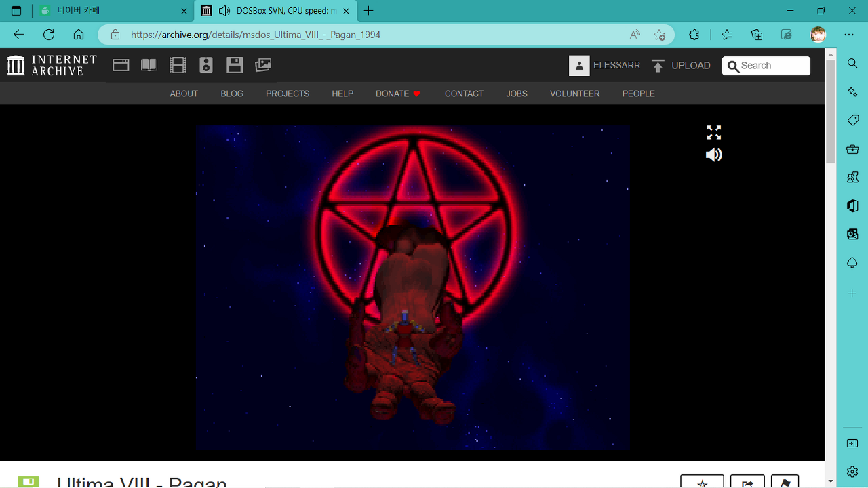Toggle sidebar panel hide button

click(x=852, y=443)
